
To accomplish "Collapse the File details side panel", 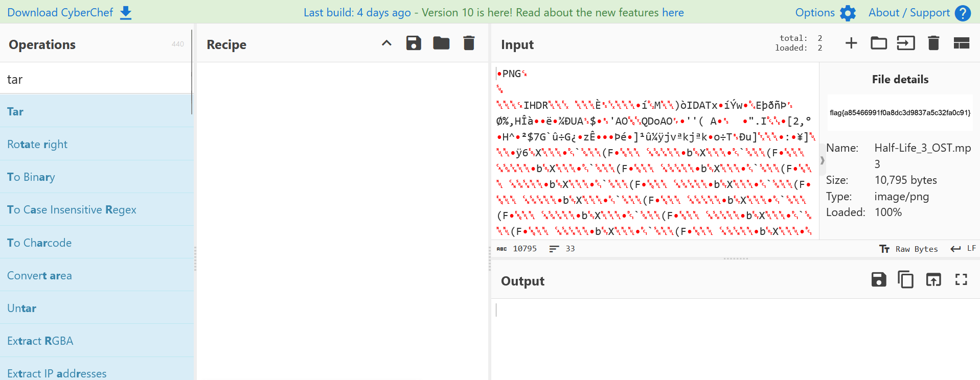I will point(823,160).
